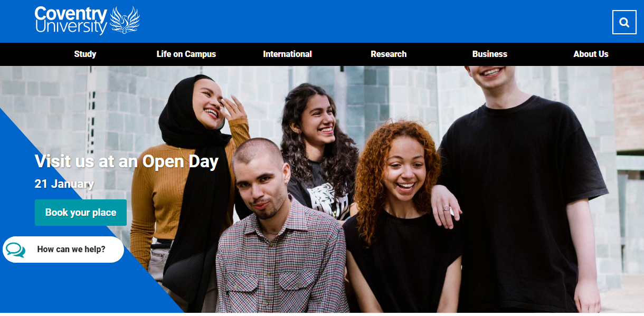
Task: Click the chat bubbles icon
Action: [16, 250]
